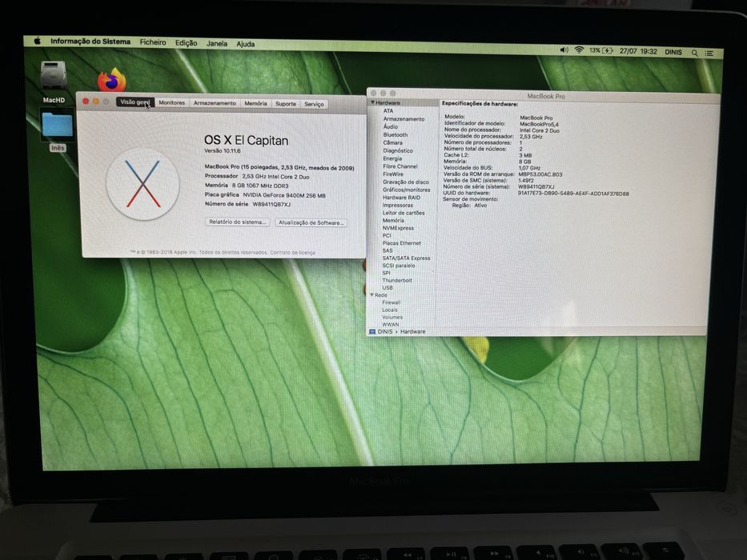Image resolution: width=747 pixels, height=560 pixels.
Task: Click the Relatório do sistema button
Action: (238, 222)
